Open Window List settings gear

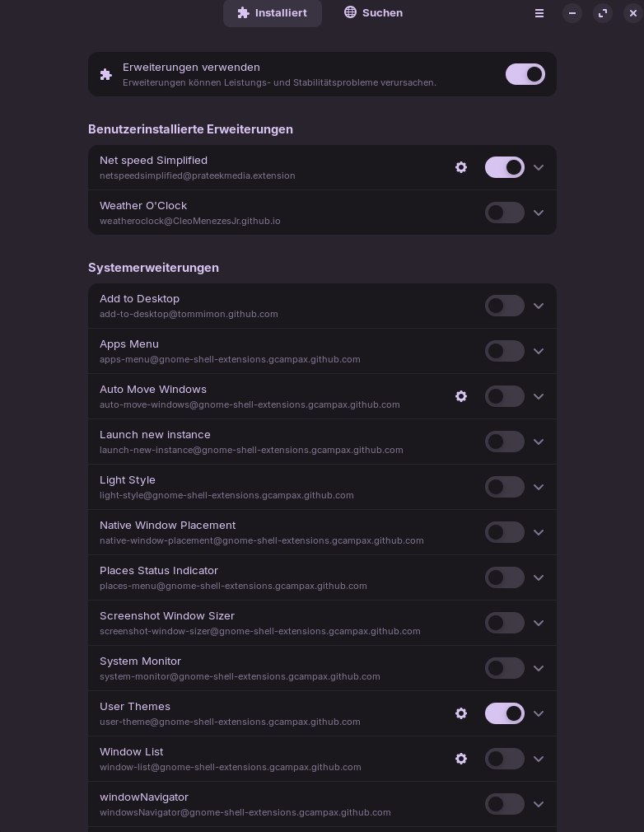(x=461, y=759)
